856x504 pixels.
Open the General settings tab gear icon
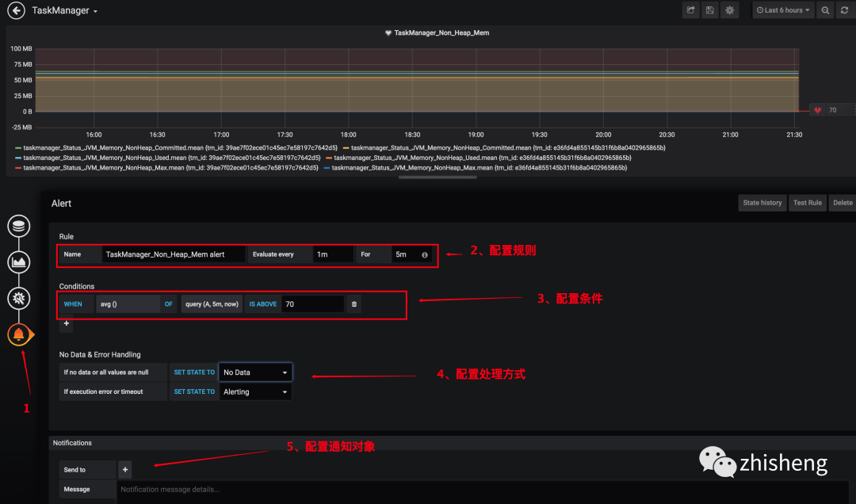click(18, 298)
